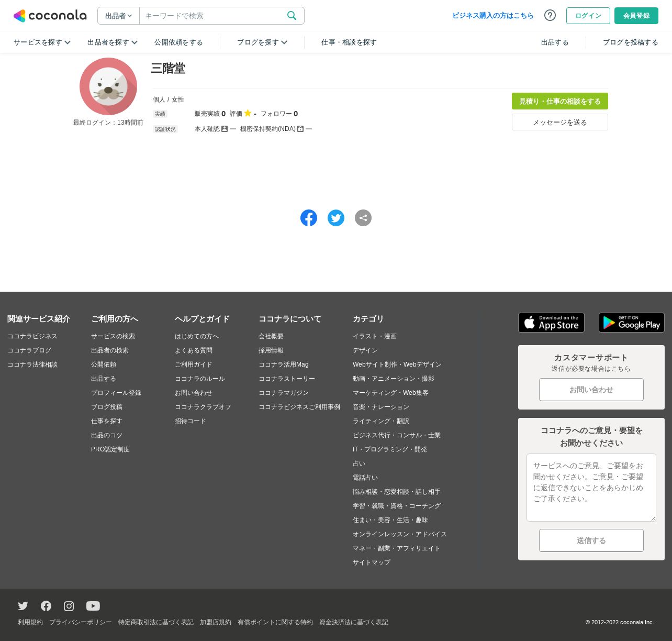Open footer Twitter icon
The width and height of the screenshot is (672, 641).
23,606
